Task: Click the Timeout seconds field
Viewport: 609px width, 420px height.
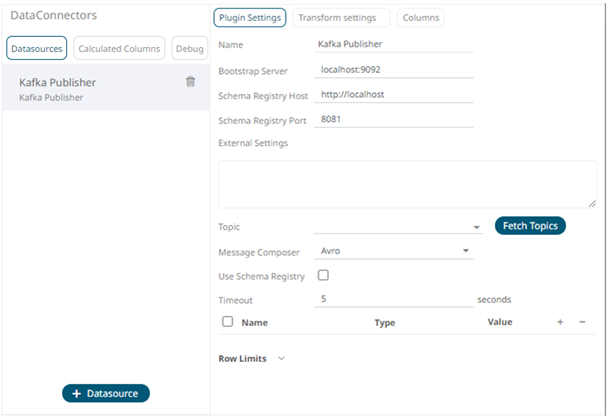Action: click(x=393, y=299)
